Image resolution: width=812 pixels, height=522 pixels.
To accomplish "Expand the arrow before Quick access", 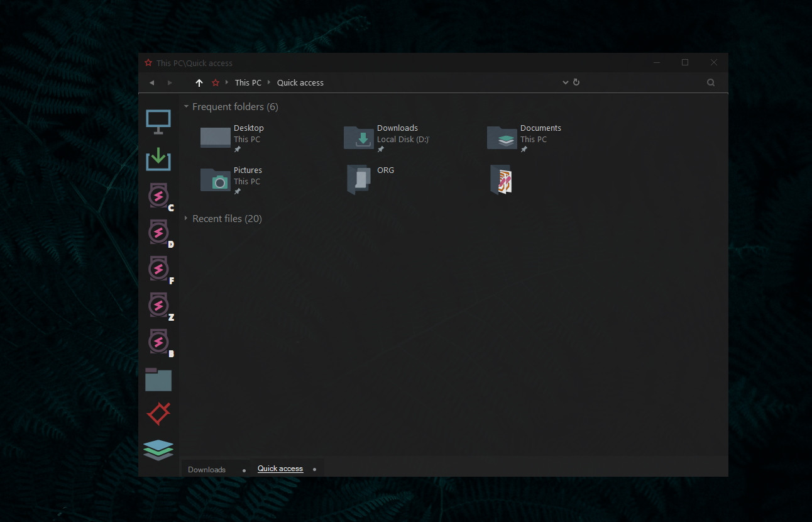I will (x=269, y=82).
